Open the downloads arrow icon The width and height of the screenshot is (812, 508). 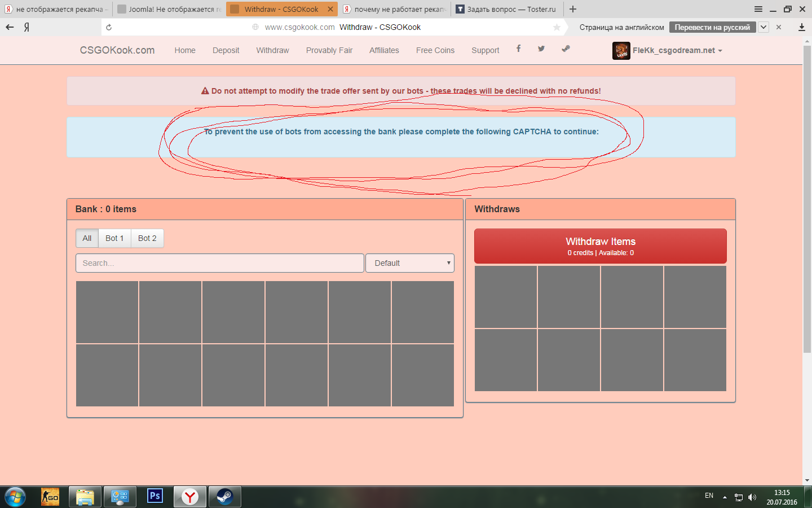tap(802, 27)
